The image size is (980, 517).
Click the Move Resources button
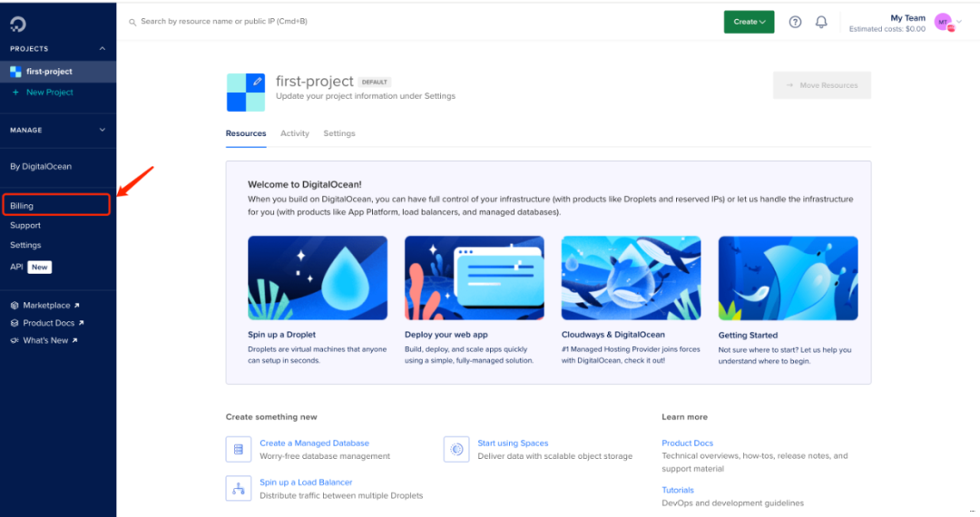822,85
